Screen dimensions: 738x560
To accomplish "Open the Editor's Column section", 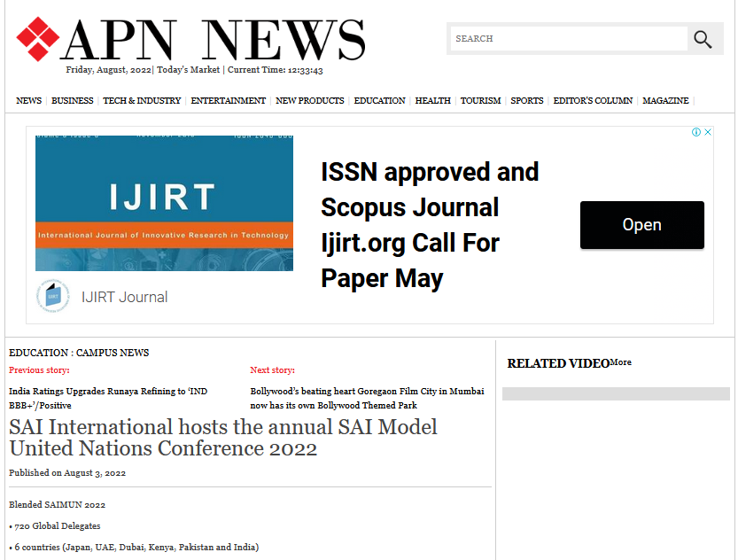I will coord(593,101).
